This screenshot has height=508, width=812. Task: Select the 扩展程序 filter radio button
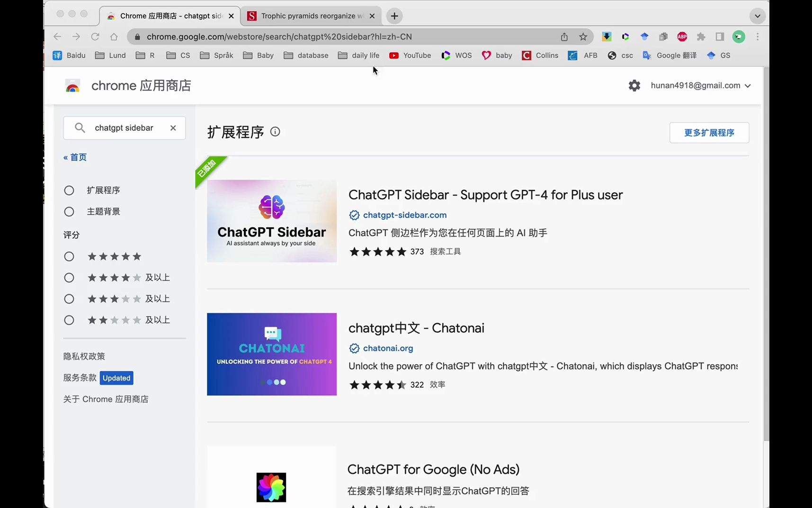(x=69, y=190)
